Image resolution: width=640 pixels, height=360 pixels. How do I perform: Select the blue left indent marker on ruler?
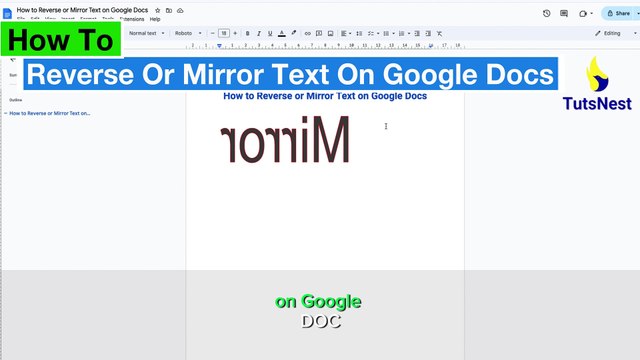tap(219, 46)
